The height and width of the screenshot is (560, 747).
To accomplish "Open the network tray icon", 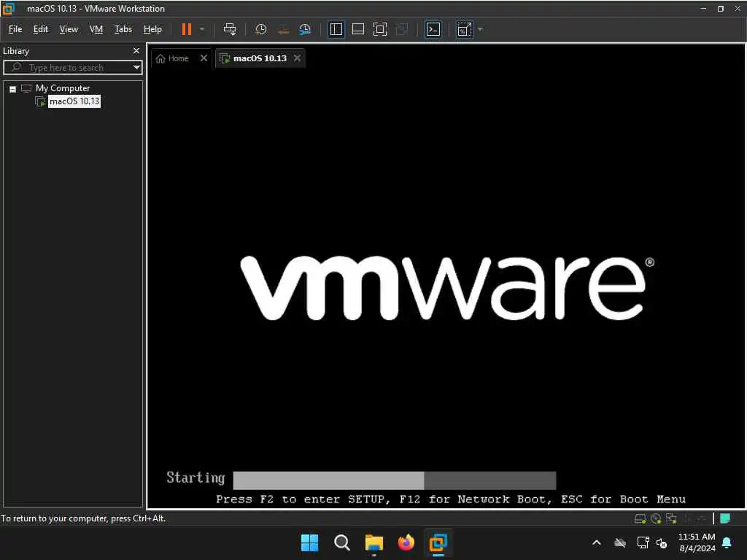I will 643,542.
